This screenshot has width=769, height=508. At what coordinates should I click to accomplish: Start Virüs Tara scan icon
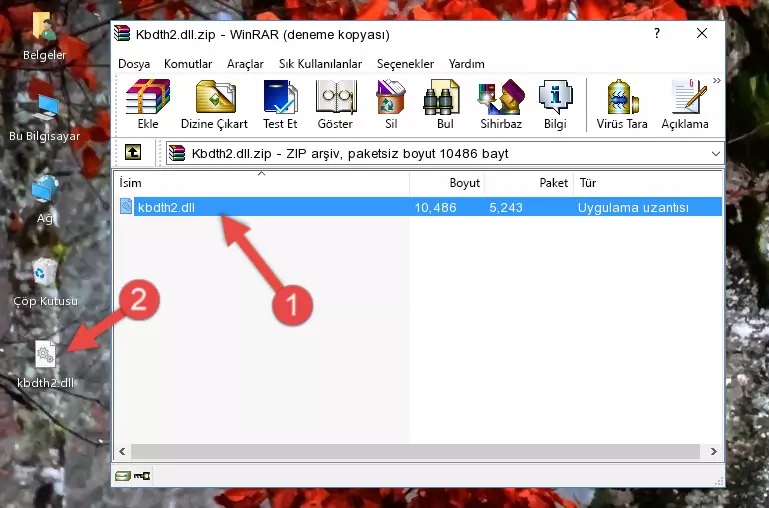click(x=622, y=104)
